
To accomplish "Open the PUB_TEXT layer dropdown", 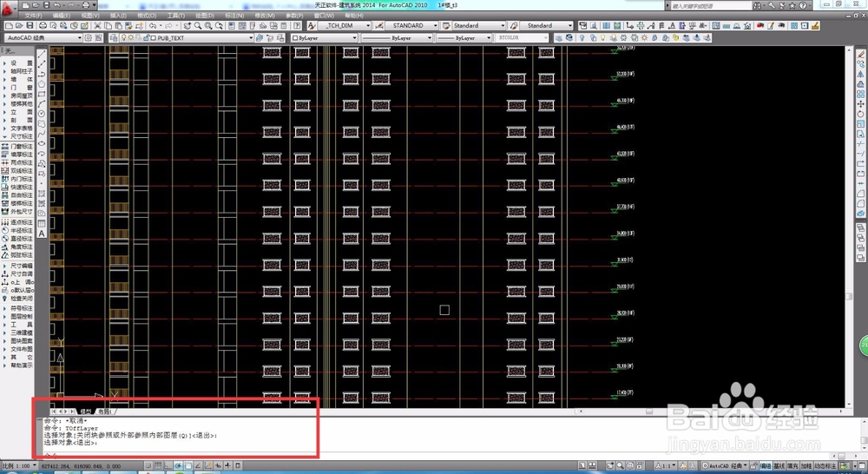I will [251, 37].
